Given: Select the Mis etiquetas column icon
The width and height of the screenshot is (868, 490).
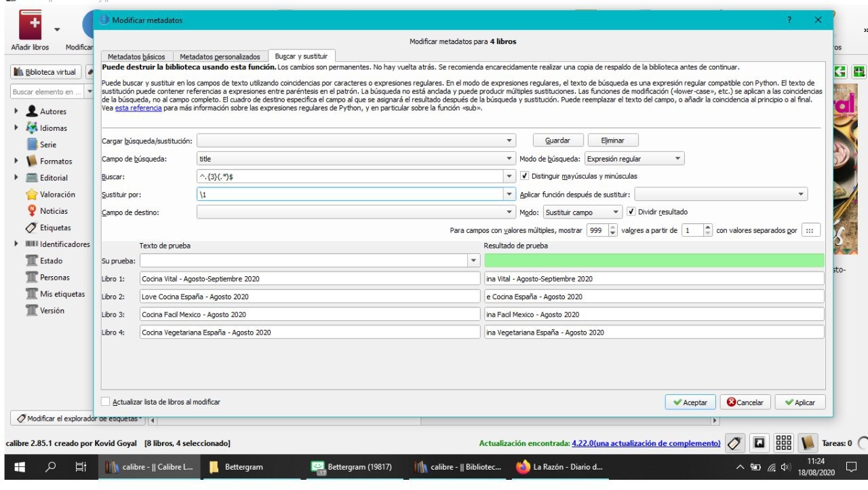Looking at the screenshot, I should 32,294.
